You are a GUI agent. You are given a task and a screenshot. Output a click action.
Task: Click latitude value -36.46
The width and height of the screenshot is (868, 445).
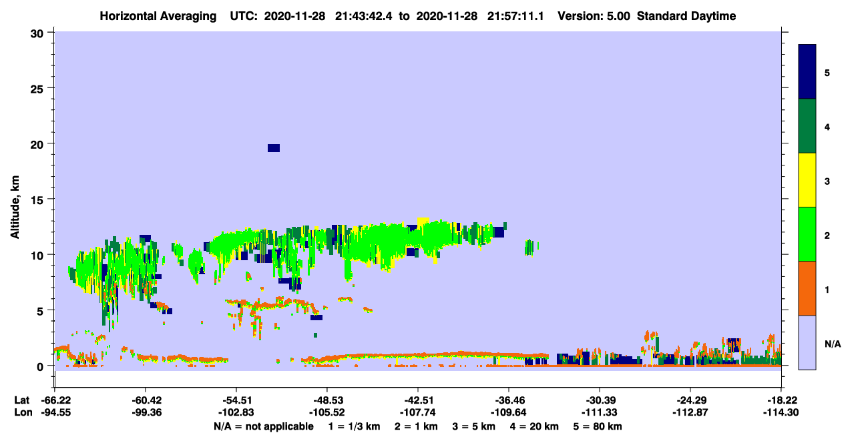coord(508,400)
